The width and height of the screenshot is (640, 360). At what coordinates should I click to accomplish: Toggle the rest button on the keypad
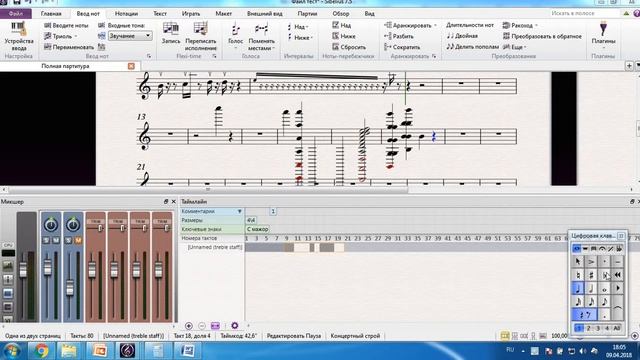(584, 315)
